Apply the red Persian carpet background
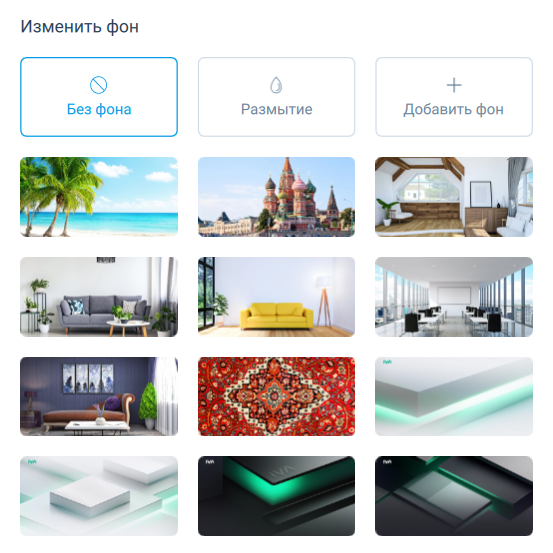This screenshot has width=553, height=553. click(x=276, y=396)
